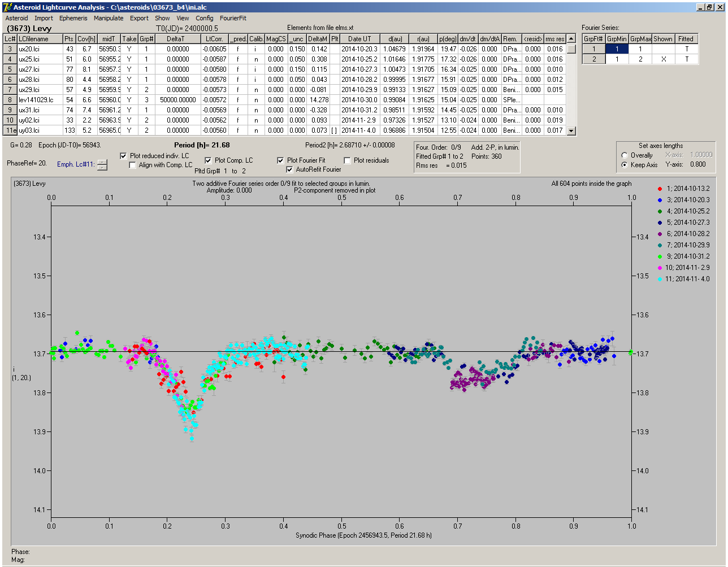The image size is (728, 567).
Task: Click the teal legend dot for 2014-10-29.9
Action: click(x=660, y=245)
